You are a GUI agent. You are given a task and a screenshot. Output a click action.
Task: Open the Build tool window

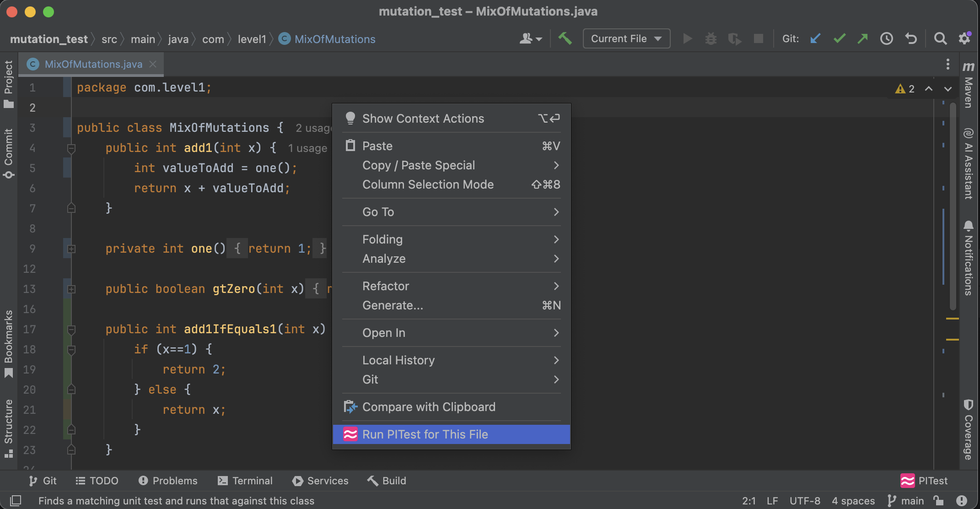click(387, 481)
